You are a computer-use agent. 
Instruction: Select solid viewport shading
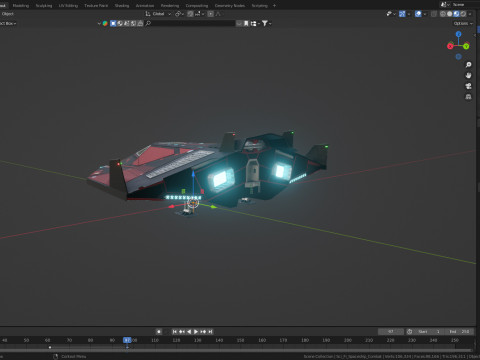click(449, 14)
